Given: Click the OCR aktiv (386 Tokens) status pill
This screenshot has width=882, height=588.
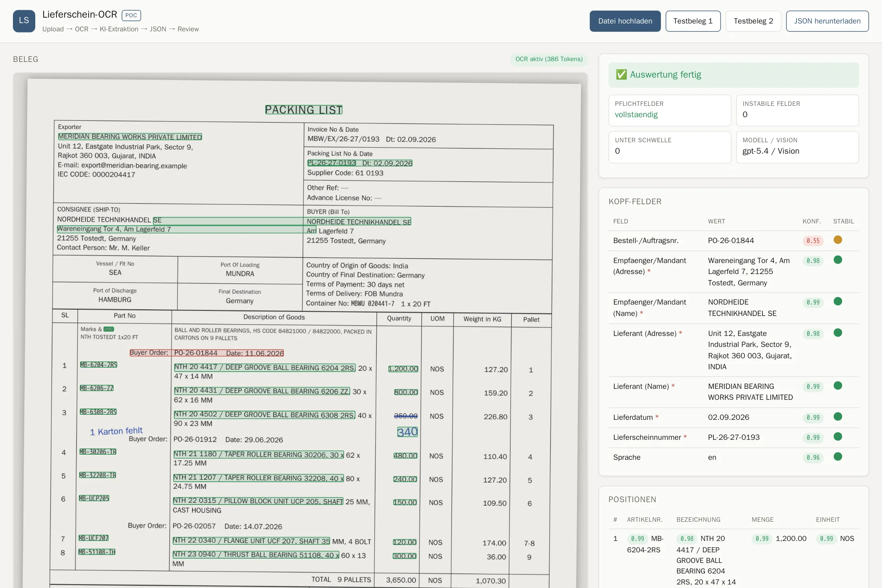Looking at the screenshot, I should coord(549,59).
